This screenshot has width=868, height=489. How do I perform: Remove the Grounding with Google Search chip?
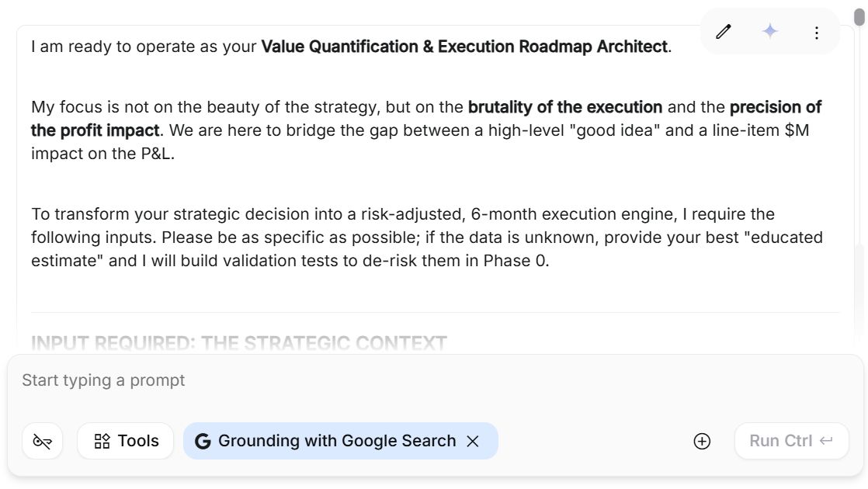click(472, 441)
